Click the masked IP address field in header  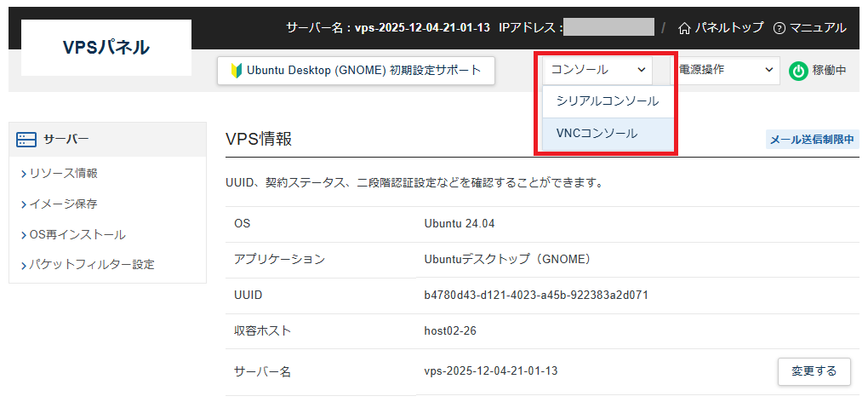[x=608, y=27]
